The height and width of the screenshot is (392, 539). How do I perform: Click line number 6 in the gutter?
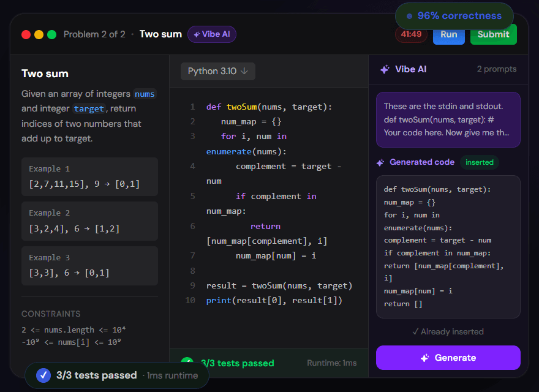pos(192,226)
